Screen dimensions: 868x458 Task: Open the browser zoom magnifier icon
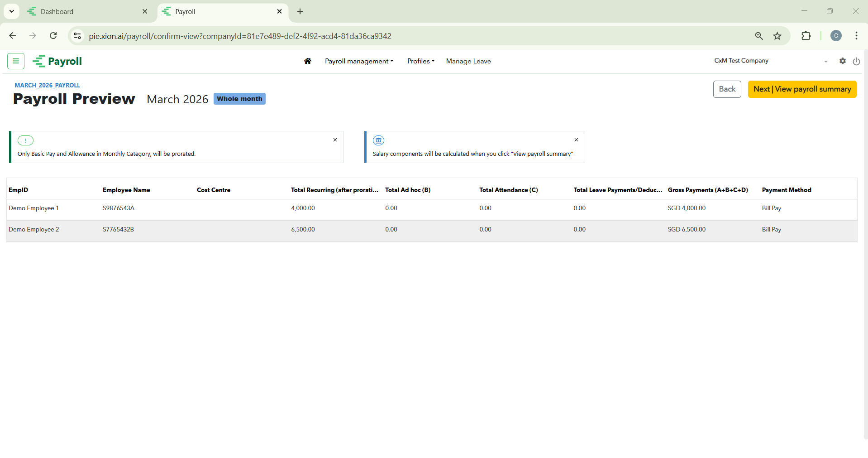coord(759,36)
